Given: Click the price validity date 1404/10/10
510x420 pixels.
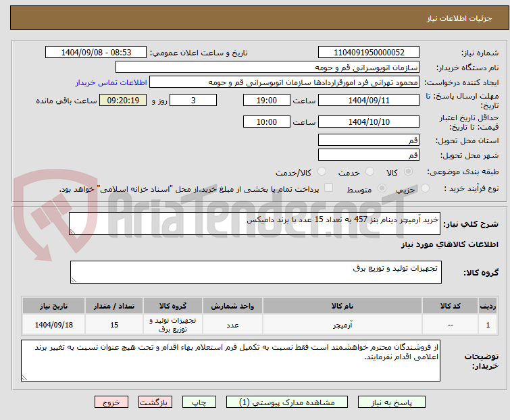Looking at the screenshot, I should click(369, 122).
